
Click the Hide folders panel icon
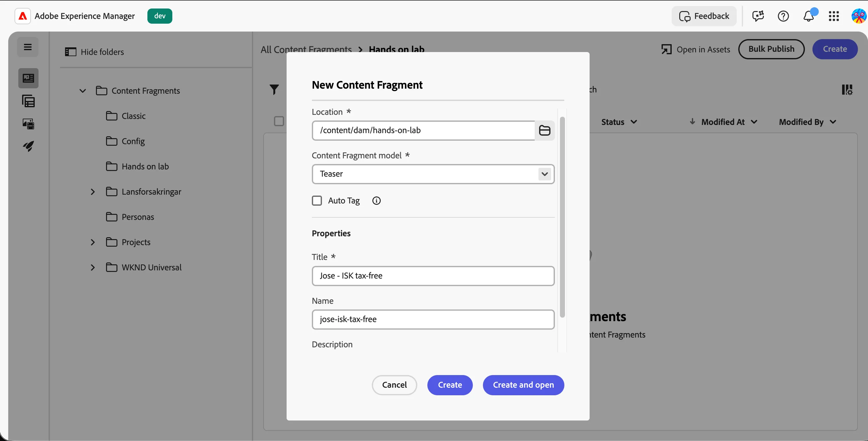point(70,52)
